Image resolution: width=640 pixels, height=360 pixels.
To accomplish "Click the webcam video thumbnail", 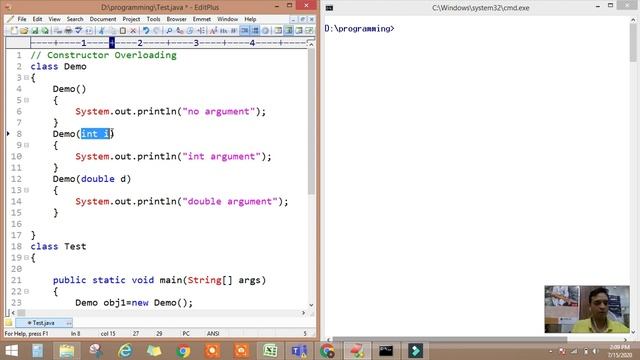I will click(587, 309).
